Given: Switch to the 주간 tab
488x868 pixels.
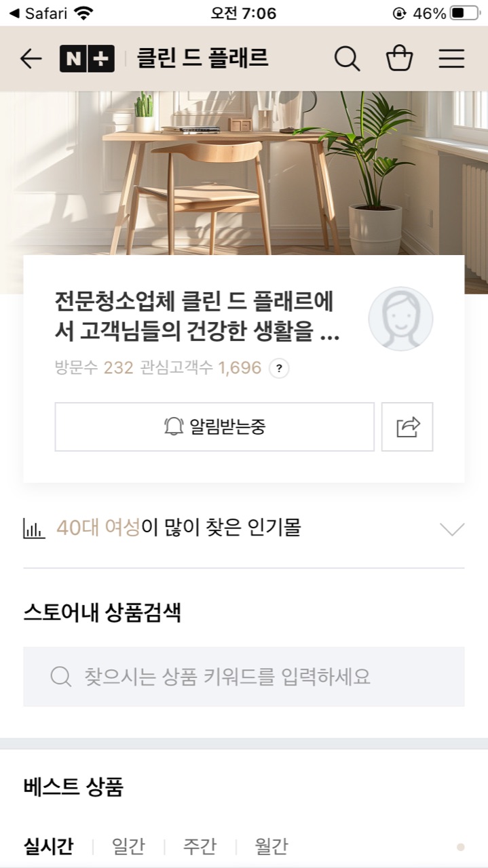Looking at the screenshot, I should click(x=200, y=846).
